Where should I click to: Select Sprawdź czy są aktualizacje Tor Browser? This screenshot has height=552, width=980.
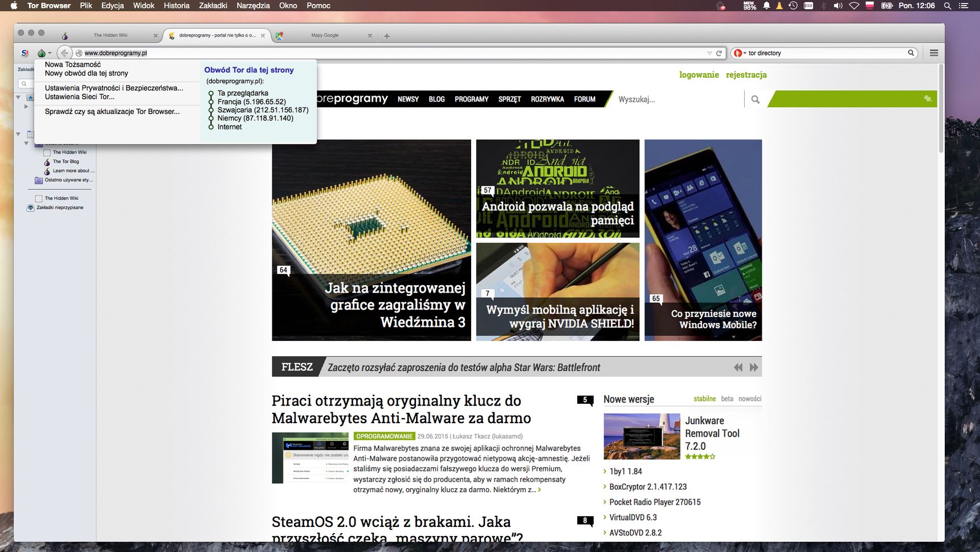[112, 111]
